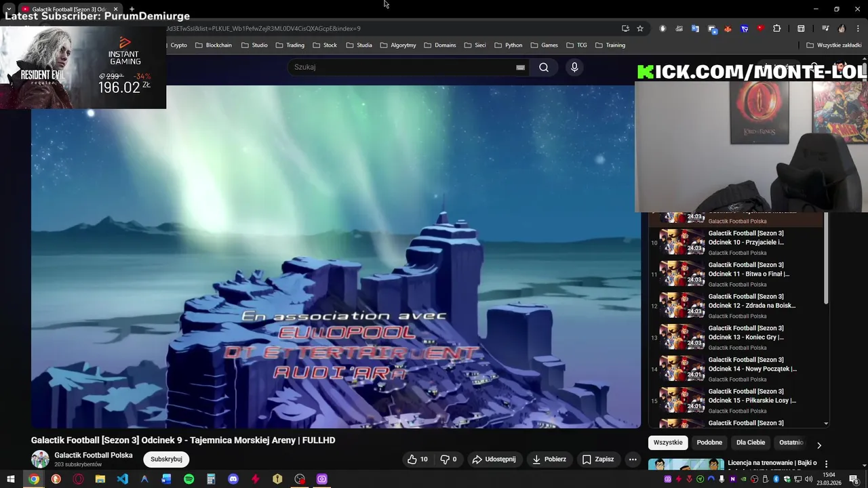Viewport: 868px width, 488px height.
Task: Play Odcinek 13 - Koniec Gry playlist video
Action: [x=737, y=337]
